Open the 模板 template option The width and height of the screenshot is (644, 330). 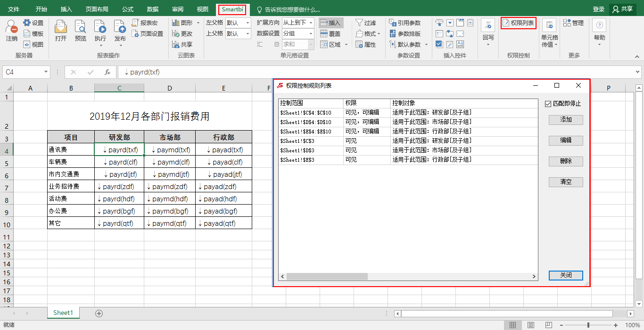33,33
